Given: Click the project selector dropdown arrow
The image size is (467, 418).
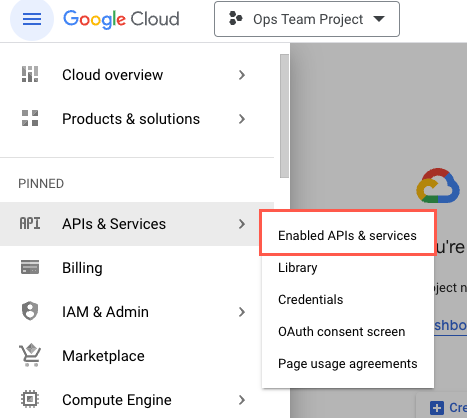Looking at the screenshot, I should [x=379, y=19].
